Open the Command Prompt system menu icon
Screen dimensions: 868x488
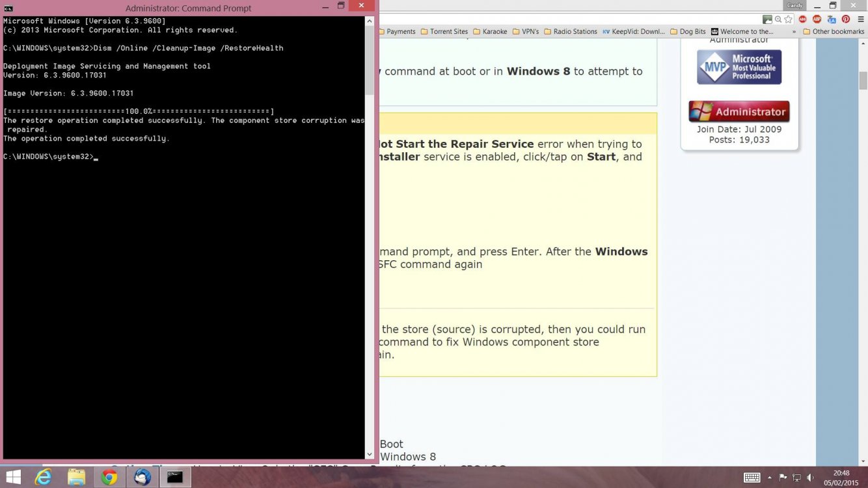pyautogui.click(x=8, y=8)
